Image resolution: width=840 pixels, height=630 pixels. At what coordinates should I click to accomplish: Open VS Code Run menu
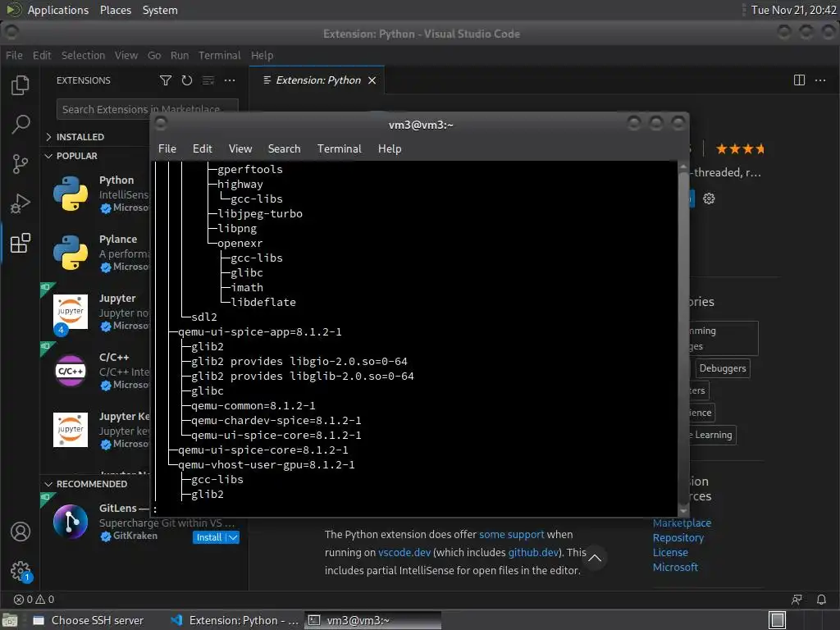pyautogui.click(x=180, y=55)
